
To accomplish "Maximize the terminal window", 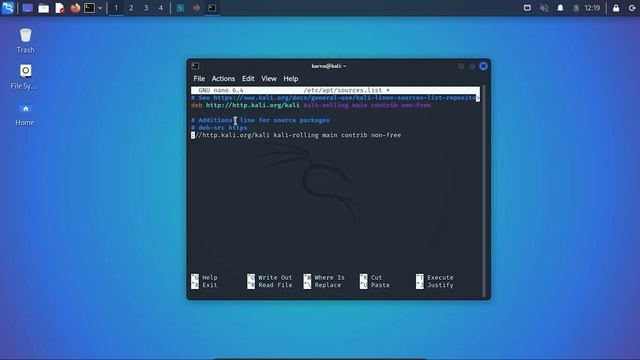I will click(x=472, y=66).
